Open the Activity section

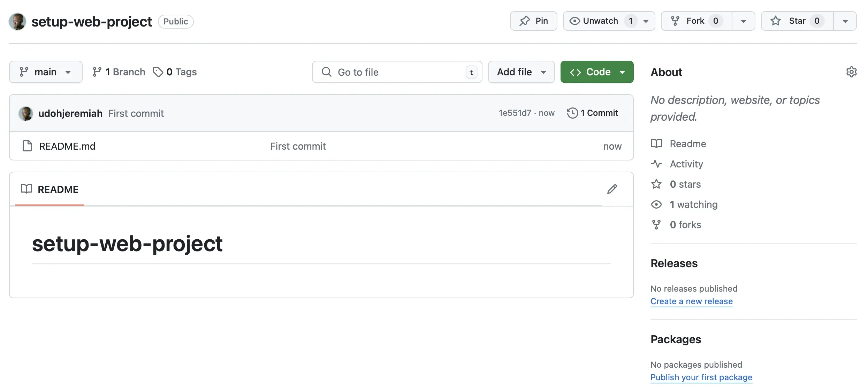tap(686, 163)
